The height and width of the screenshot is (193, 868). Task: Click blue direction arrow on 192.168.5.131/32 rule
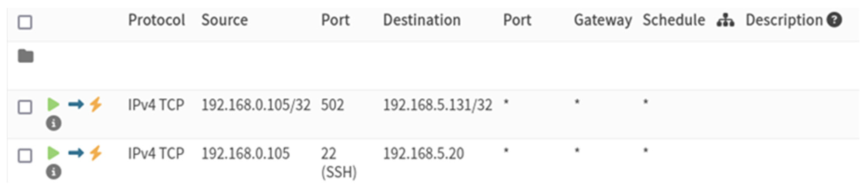pyautogui.click(x=76, y=105)
